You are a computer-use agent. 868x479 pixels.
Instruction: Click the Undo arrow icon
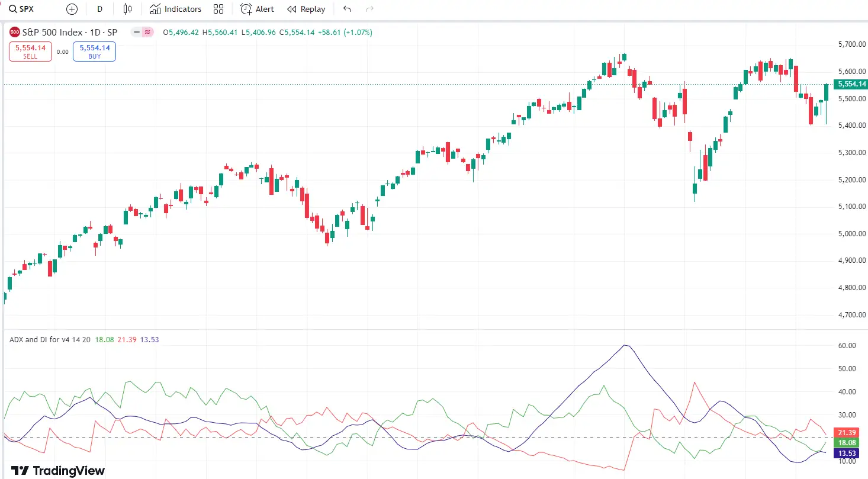click(x=347, y=9)
